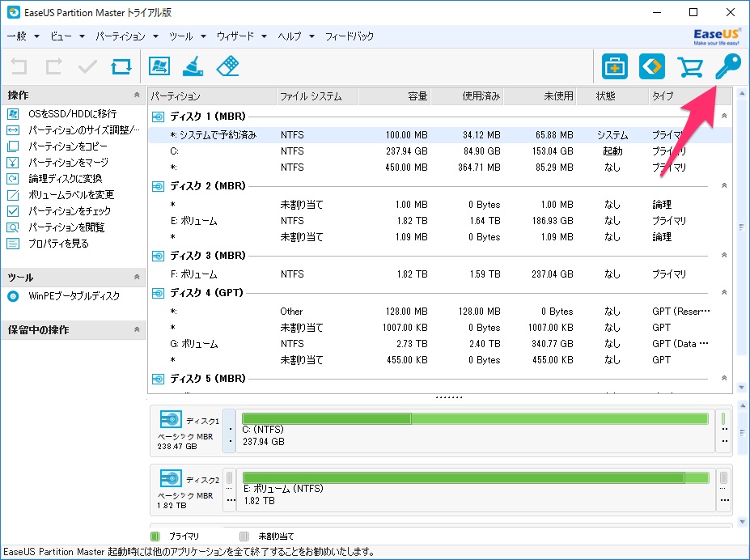Viewport: 750px width, 560px height.
Task: Open the ヘルプ menu
Action: [296, 36]
